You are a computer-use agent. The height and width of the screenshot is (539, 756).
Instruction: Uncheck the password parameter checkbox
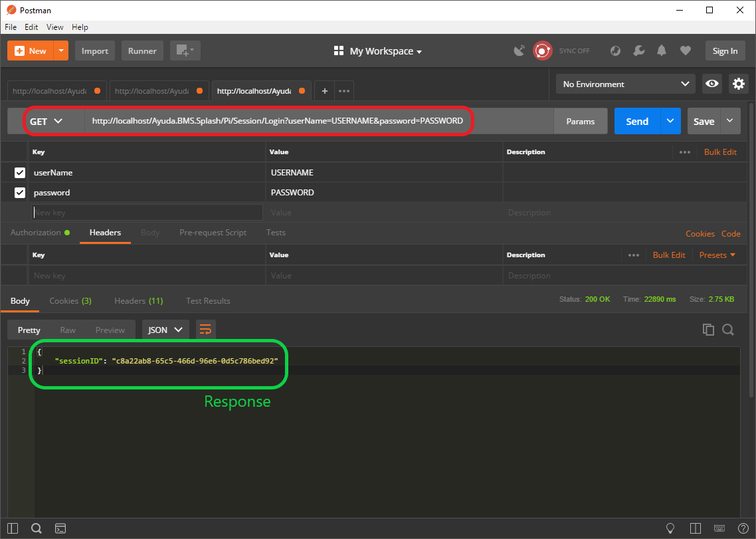tap(20, 193)
